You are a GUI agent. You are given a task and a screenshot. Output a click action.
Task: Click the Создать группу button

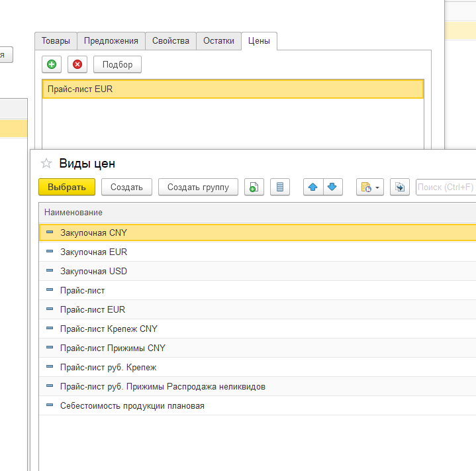tap(198, 187)
